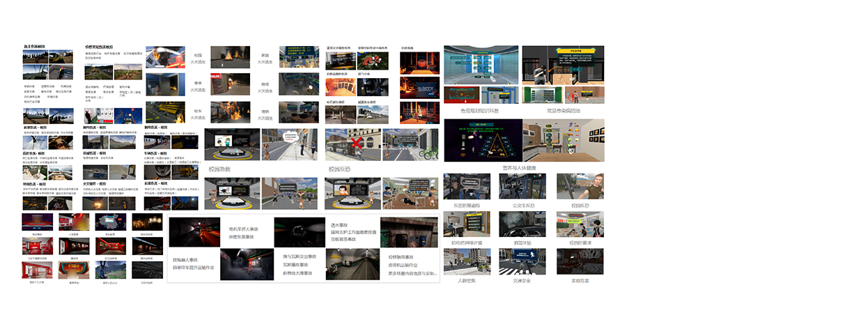This screenshot has width=868, height=329.
Task: Select the 酒驾体验 driving thumbnail
Action: [524, 224]
